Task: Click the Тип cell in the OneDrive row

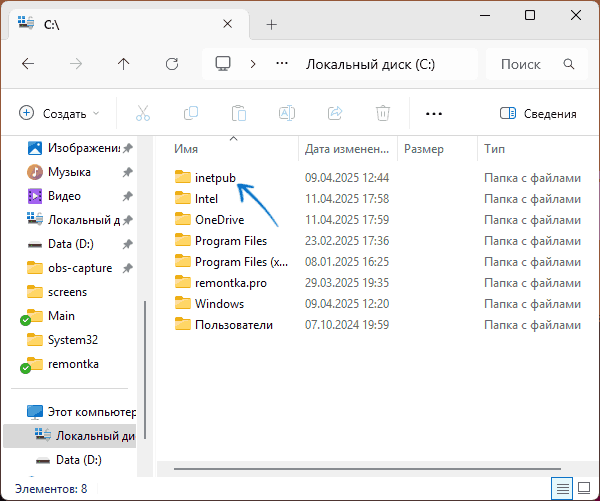Action: [532, 220]
